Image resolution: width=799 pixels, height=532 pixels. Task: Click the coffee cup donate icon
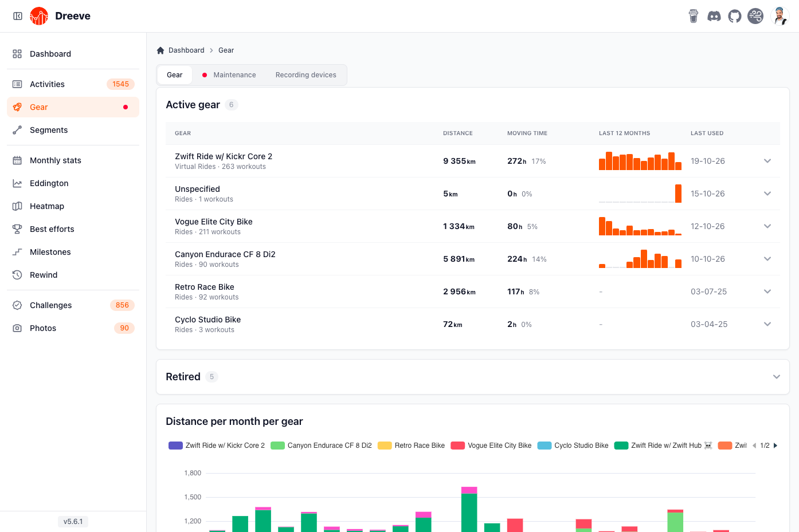(694, 16)
